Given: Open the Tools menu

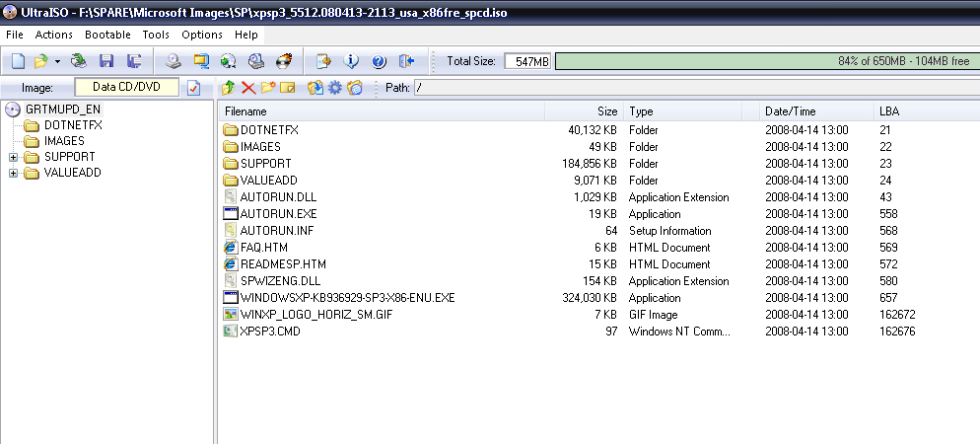Looking at the screenshot, I should 156,35.
